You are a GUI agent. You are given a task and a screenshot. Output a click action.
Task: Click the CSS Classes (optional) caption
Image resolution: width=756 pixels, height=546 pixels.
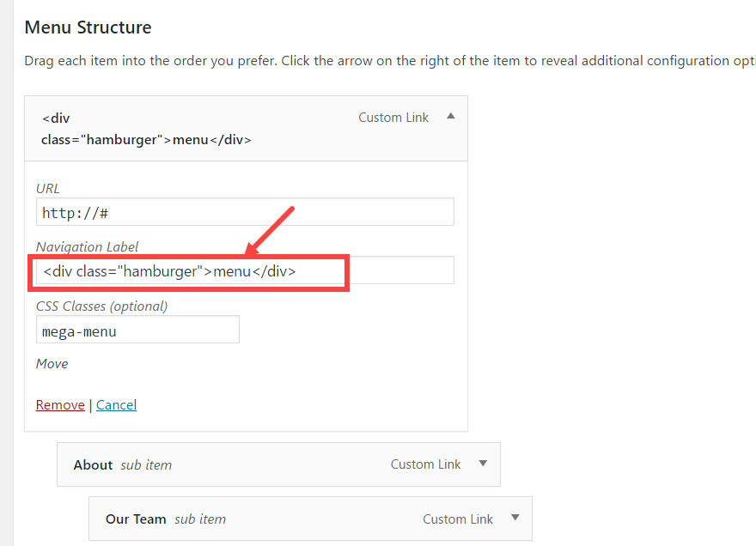[x=101, y=306]
